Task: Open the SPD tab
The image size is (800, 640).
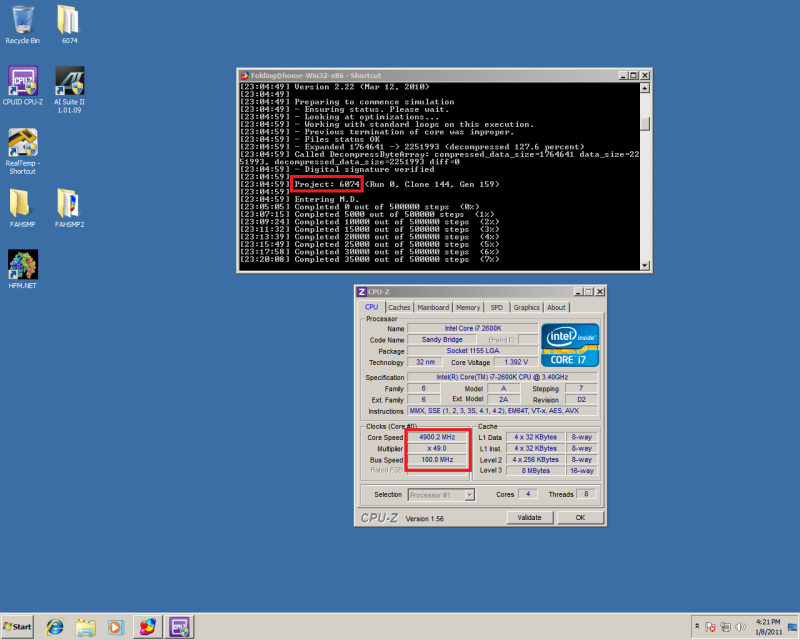Action: [x=496, y=307]
